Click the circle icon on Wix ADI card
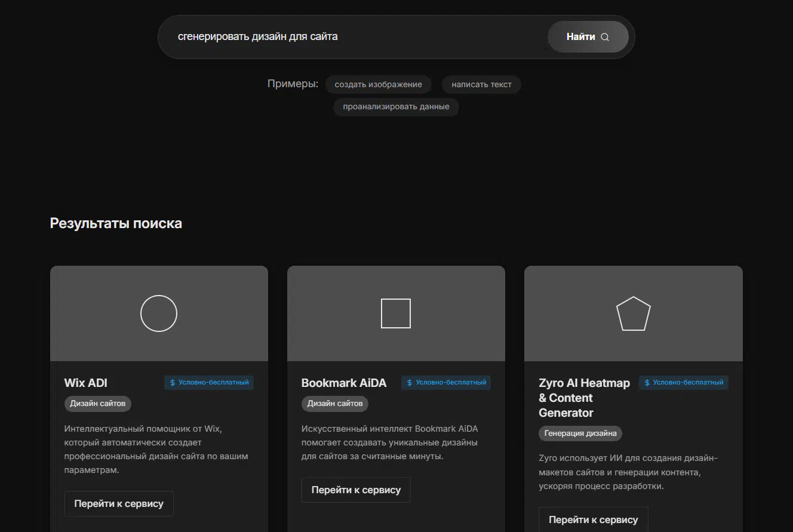The image size is (793, 532). point(159,313)
